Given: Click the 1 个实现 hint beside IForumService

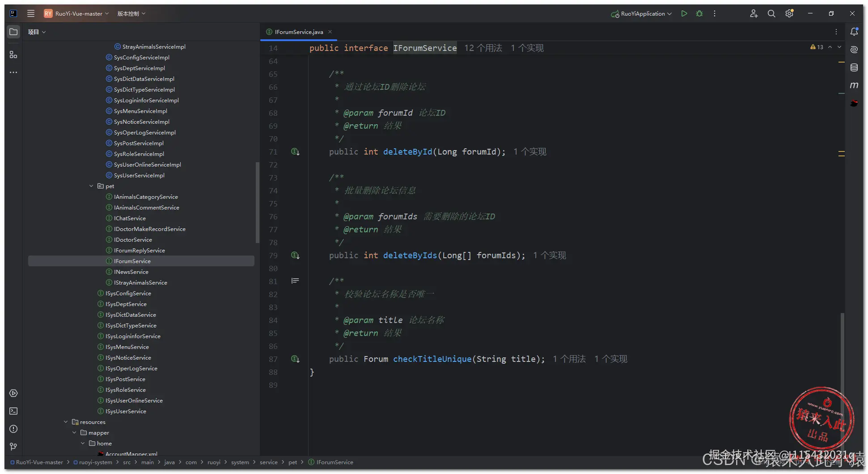Looking at the screenshot, I should (x=527, y=48).
